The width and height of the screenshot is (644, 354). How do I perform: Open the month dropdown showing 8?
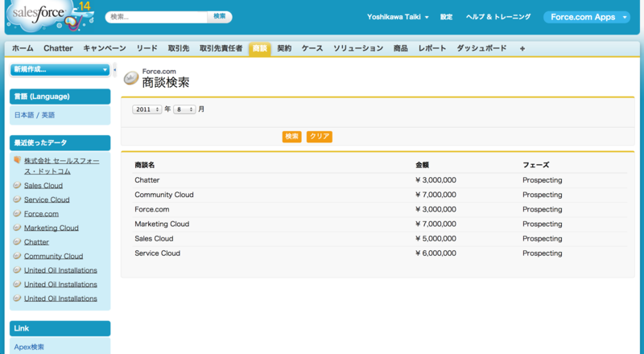coord(184,109)
